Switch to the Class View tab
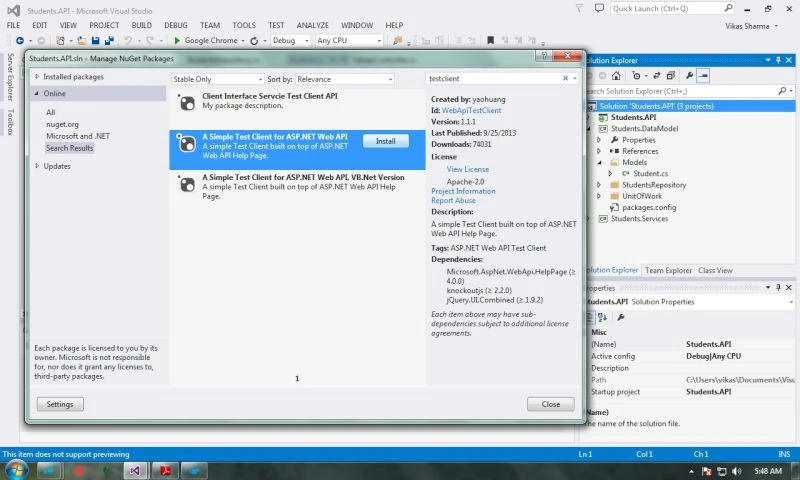 pyautogui.click(x=715, y=270)
